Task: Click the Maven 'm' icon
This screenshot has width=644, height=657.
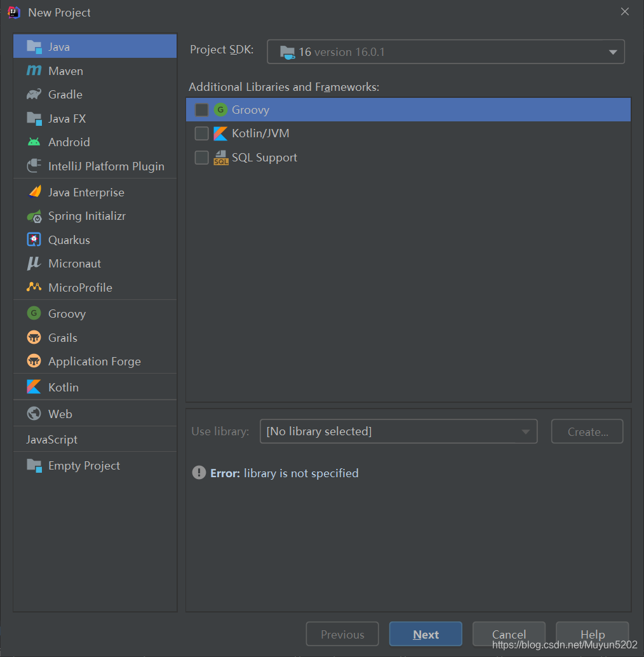Action: (x=34, y=71)
